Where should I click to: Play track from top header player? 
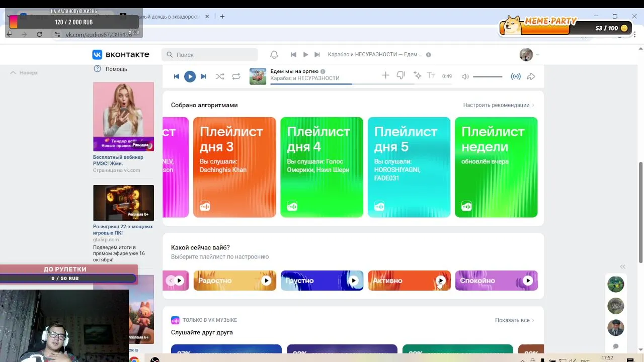coord(305,54)
